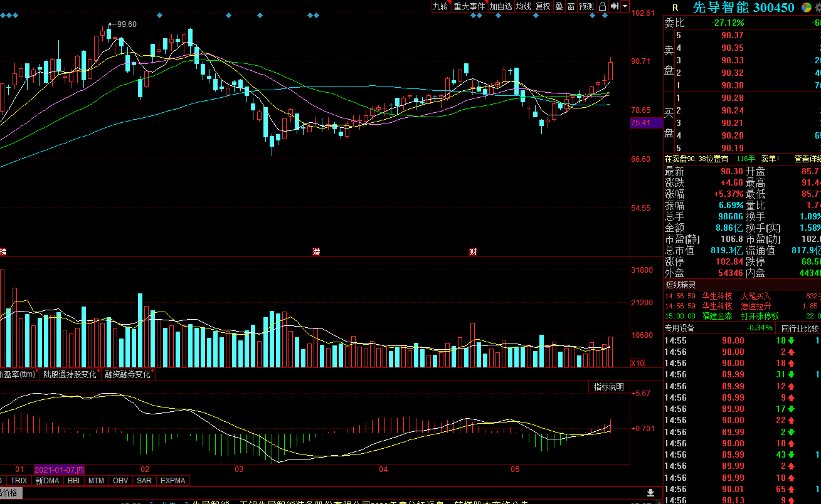
Task: Click sell level 5 price 90.37
Action: point(733,36)
